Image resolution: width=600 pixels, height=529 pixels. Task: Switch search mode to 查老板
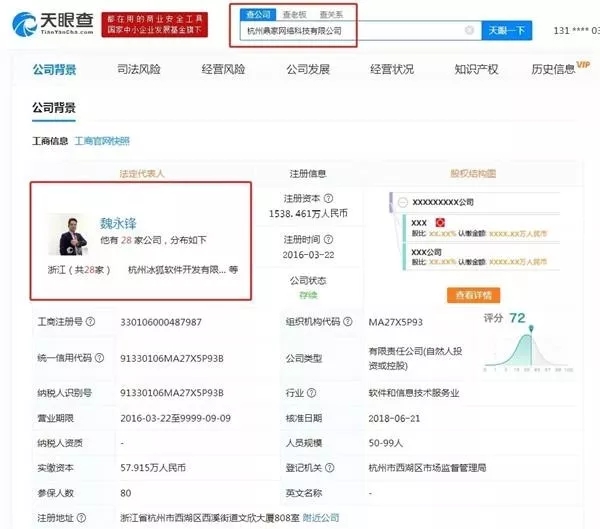click(294, 15)
